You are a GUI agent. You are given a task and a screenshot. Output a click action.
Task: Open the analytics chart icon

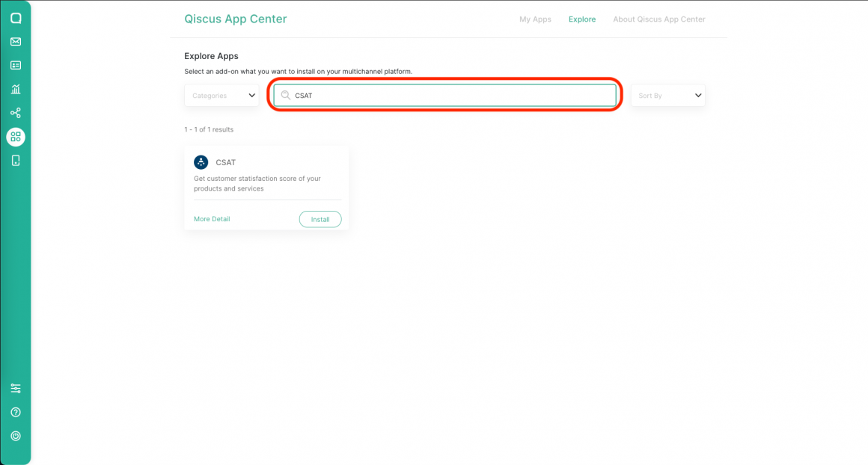[x=15, y=89]
